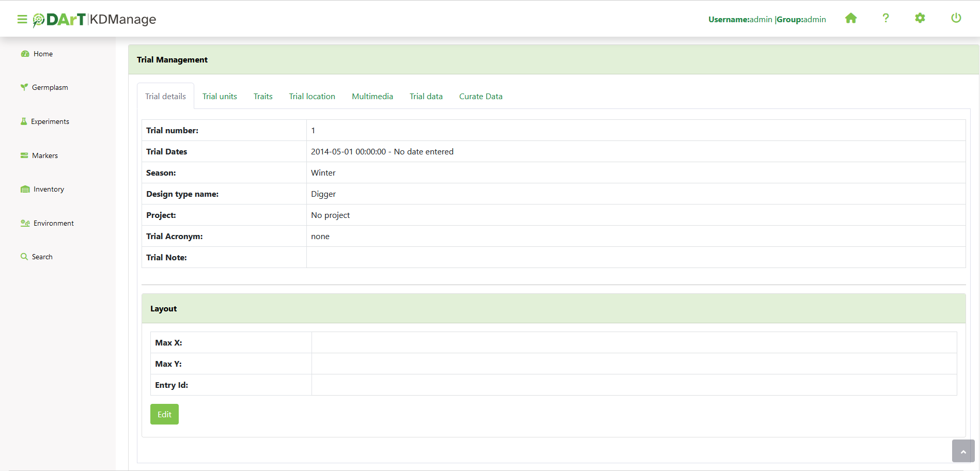Log out using the power icon
The image size is (980, 471).
coord(956,19)
